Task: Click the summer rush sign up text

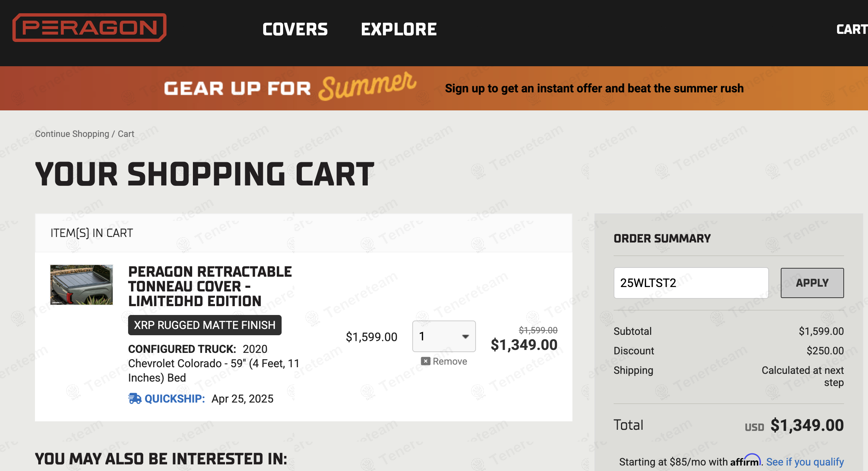Action: (x=594, y=88)
